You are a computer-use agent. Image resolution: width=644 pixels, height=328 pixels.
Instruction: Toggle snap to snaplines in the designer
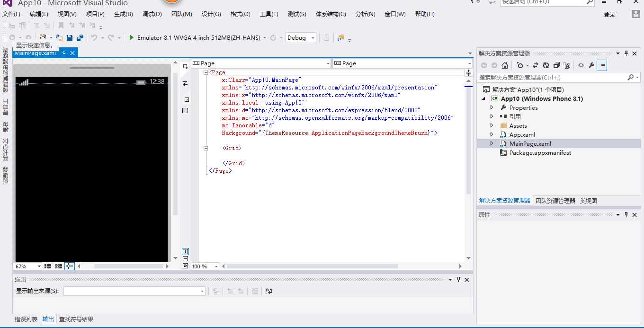pyautogui.click(x=70, y=266)
